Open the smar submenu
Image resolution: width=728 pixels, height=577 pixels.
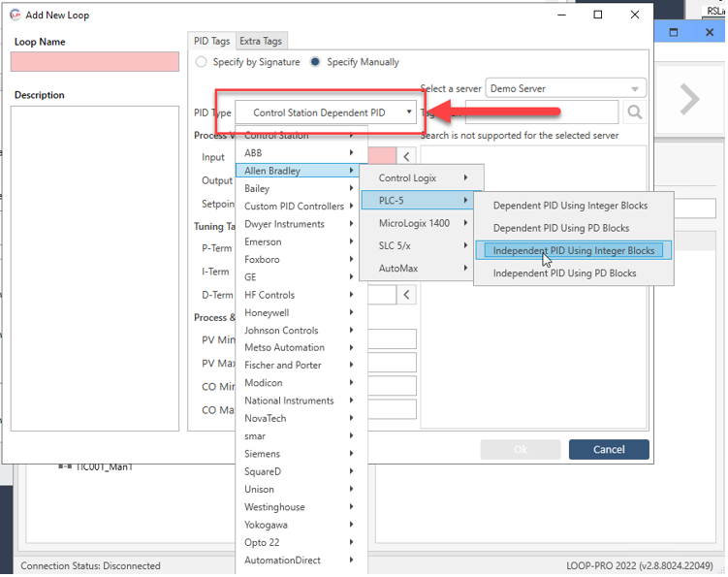[x=300, y=435]
